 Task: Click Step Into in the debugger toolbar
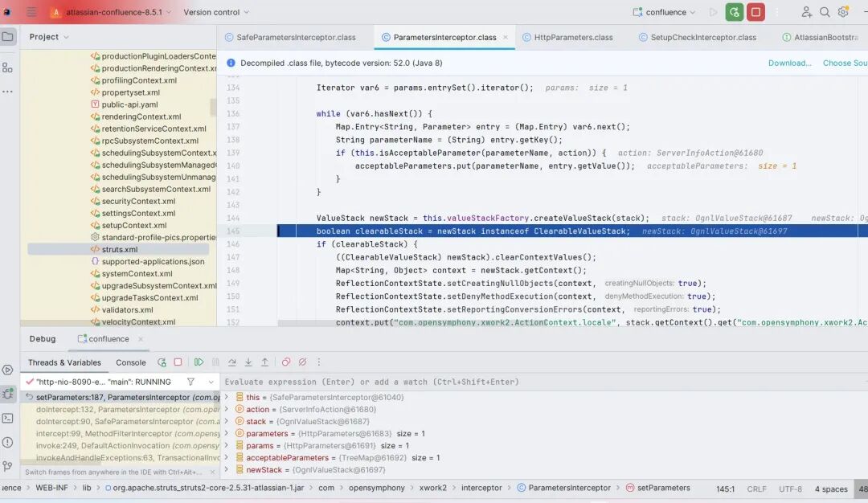point(248,362)
